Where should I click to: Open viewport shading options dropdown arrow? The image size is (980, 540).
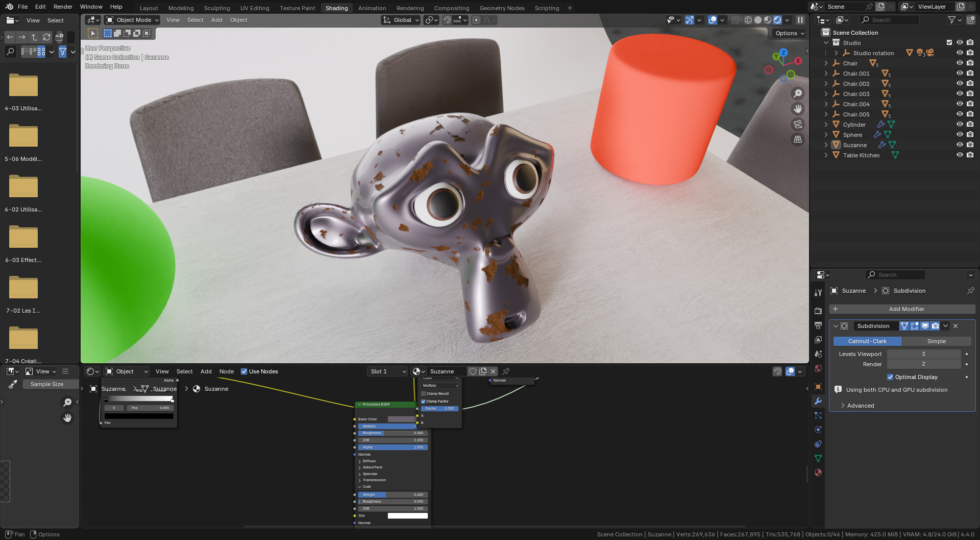[787, 20]
